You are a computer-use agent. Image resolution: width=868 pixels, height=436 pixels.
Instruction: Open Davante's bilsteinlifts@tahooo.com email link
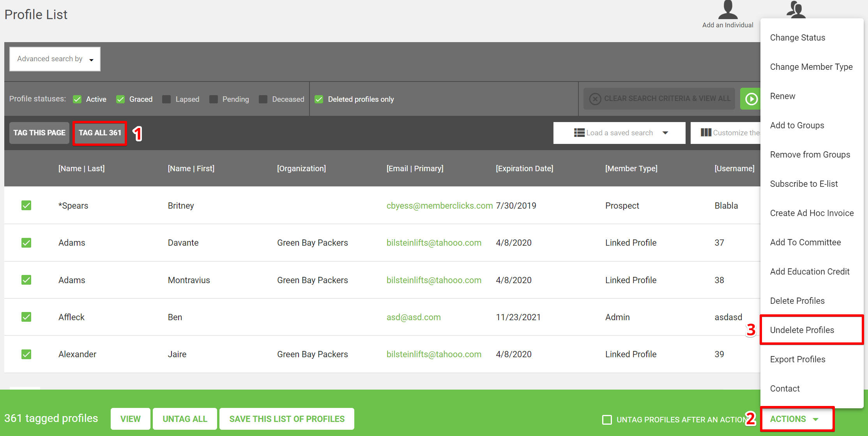434,243
